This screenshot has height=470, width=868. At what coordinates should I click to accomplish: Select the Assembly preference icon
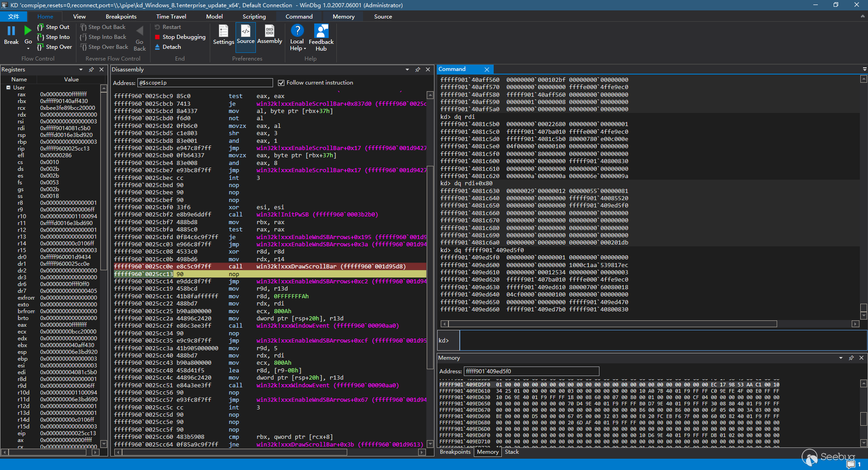point(269,31)
